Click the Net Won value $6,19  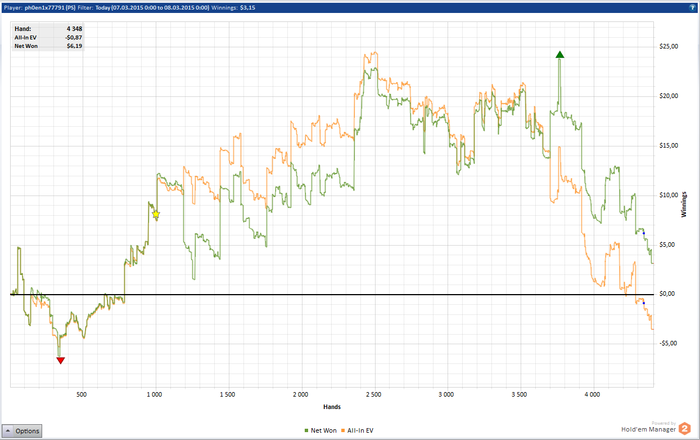pos(75,46)
